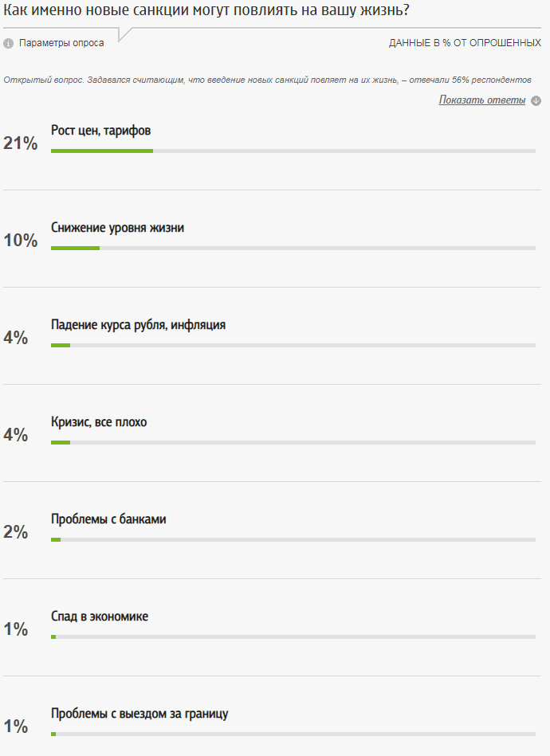Click the 10% percentage value

21,241
